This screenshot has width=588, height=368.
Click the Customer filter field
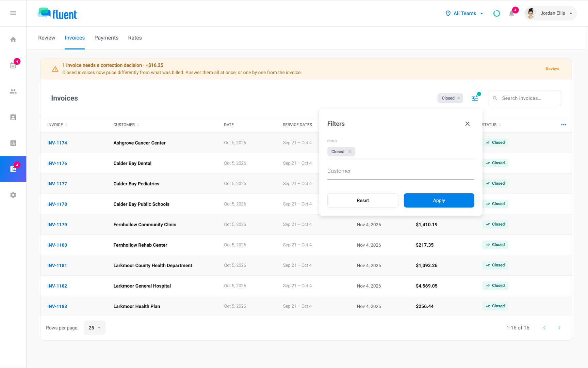(401, 171)
